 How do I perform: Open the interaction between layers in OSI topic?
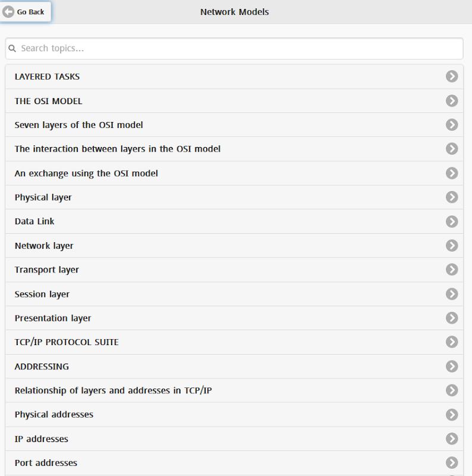click(118, 149)
